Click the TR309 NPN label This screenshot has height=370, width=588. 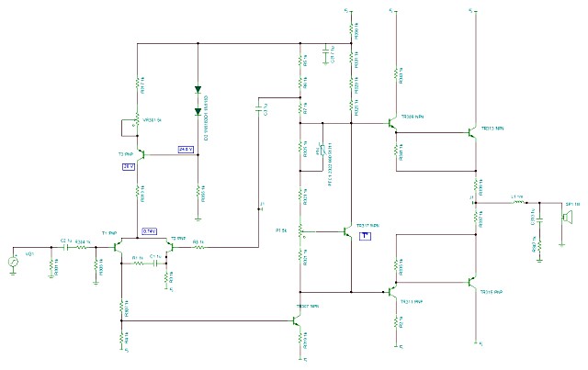(x=413, y=117)
